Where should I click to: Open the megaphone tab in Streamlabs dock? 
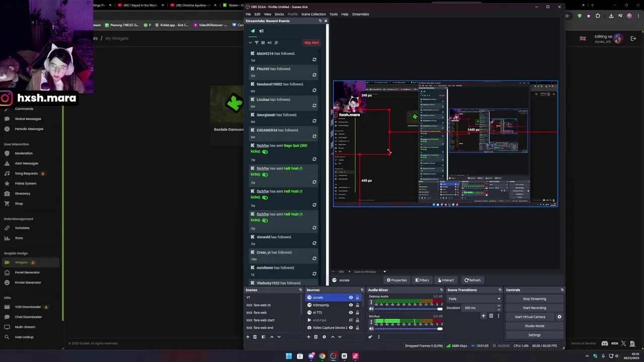click(261, 31)
